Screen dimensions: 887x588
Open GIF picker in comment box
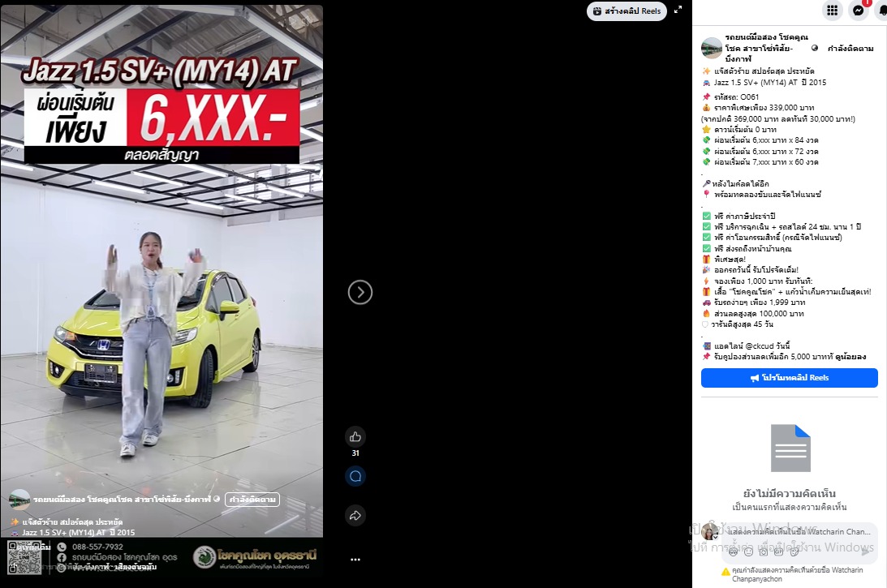click(x=779, y=552)
